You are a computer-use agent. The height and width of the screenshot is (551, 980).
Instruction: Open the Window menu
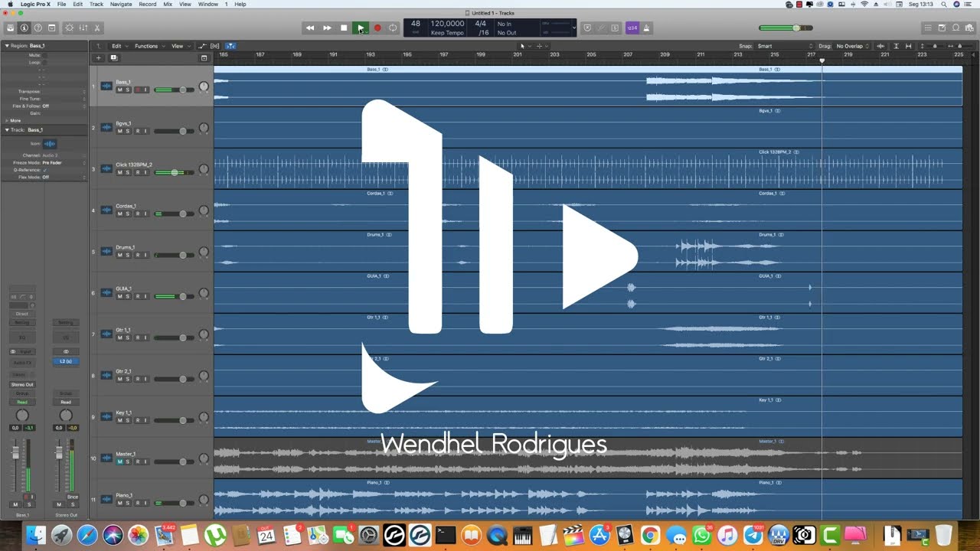(208, 4)
